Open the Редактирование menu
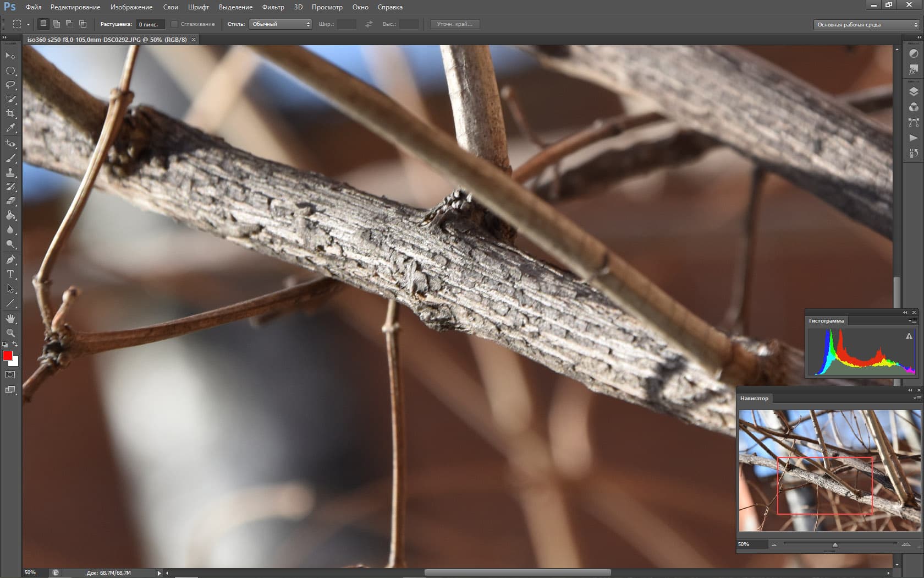This screenshot has height=578, width=924. (x=75, y=7)
